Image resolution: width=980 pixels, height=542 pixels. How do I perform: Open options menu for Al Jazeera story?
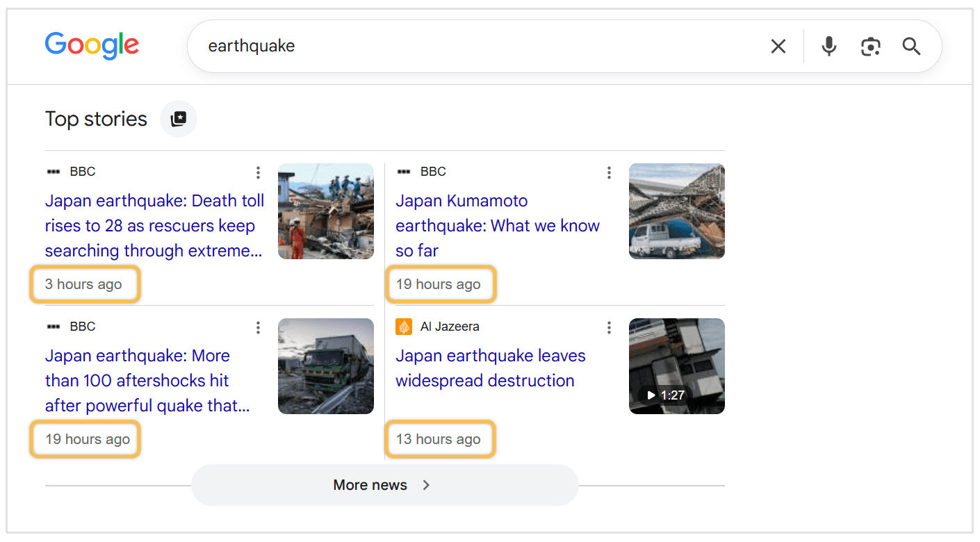coord(609,327)
